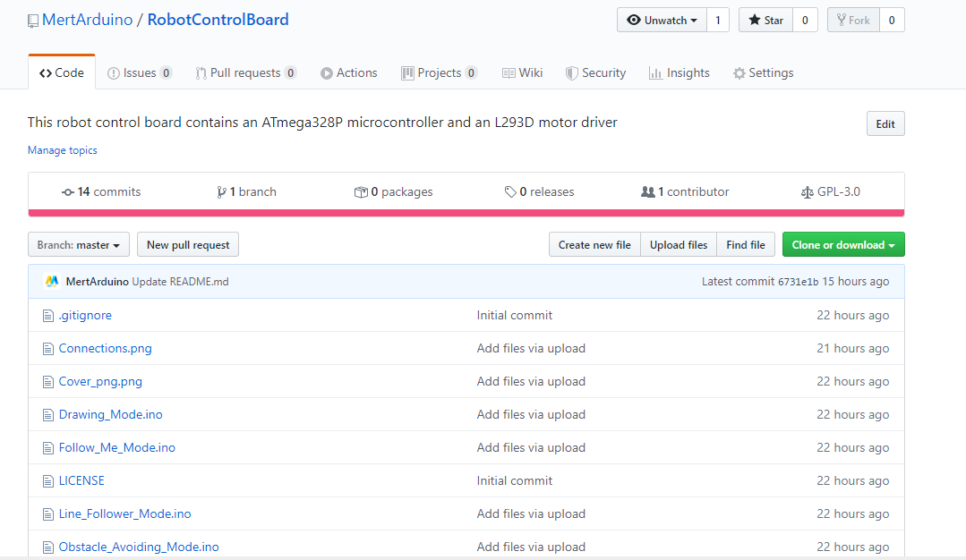Click the file icon next to Cover_png.png
Screen dimensions: 966x560
coord(48,382)
